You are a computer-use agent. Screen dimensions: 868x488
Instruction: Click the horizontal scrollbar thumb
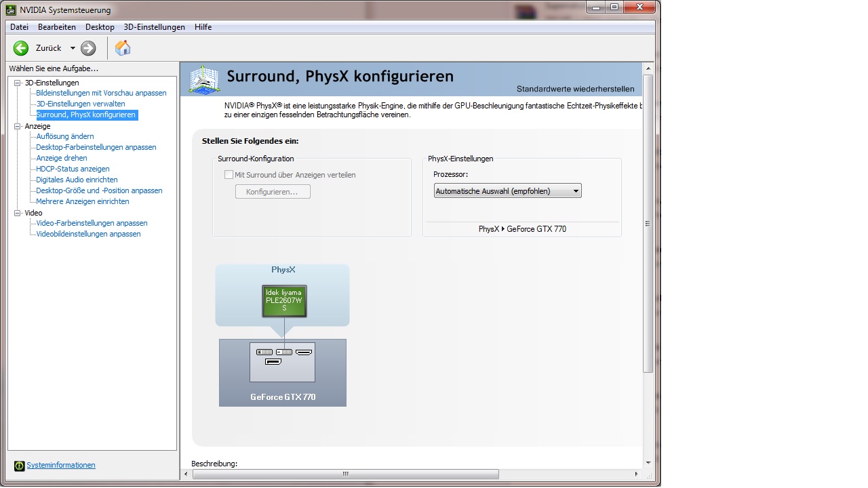[346, 474]
